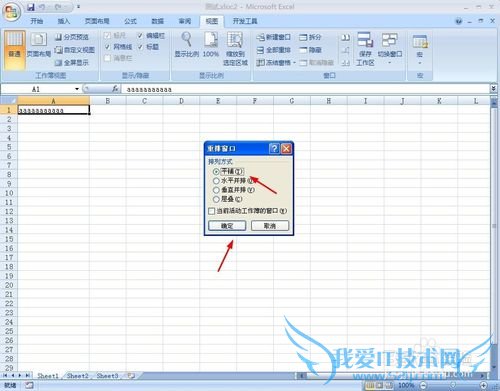Toggle the Ruler (标尺) checkbox
This screenshot has height=391, width=500.
(x=107, y=35)
